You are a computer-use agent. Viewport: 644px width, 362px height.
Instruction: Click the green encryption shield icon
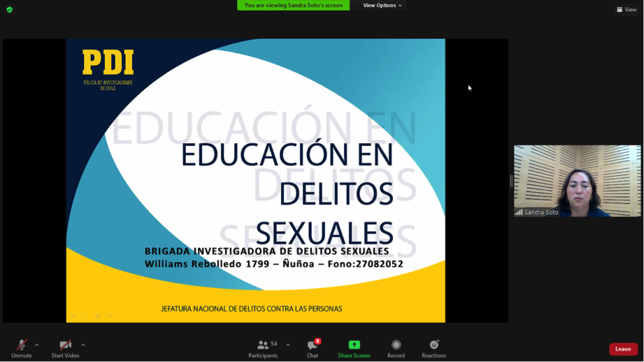(10, 10)
